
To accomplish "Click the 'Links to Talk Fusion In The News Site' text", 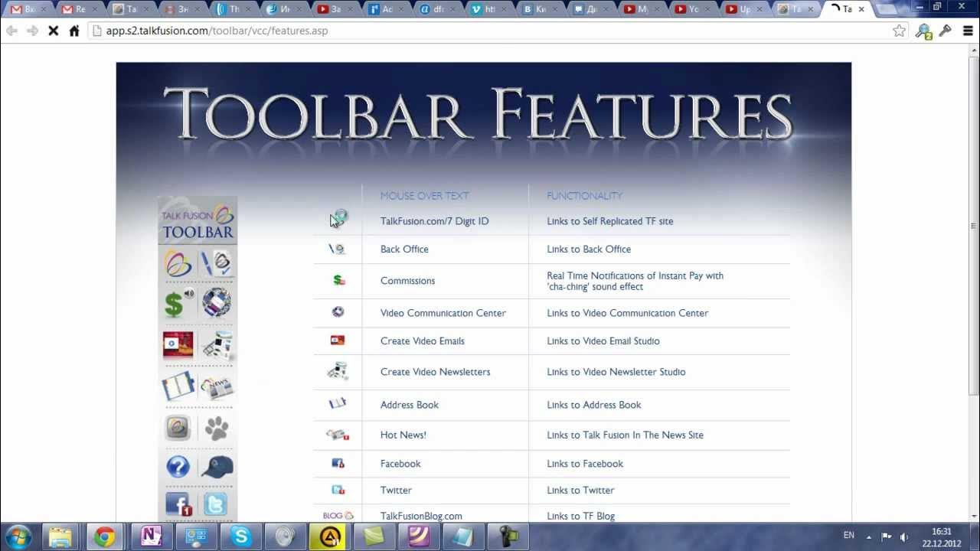I will pyautogui.click(x=625, y=435).
